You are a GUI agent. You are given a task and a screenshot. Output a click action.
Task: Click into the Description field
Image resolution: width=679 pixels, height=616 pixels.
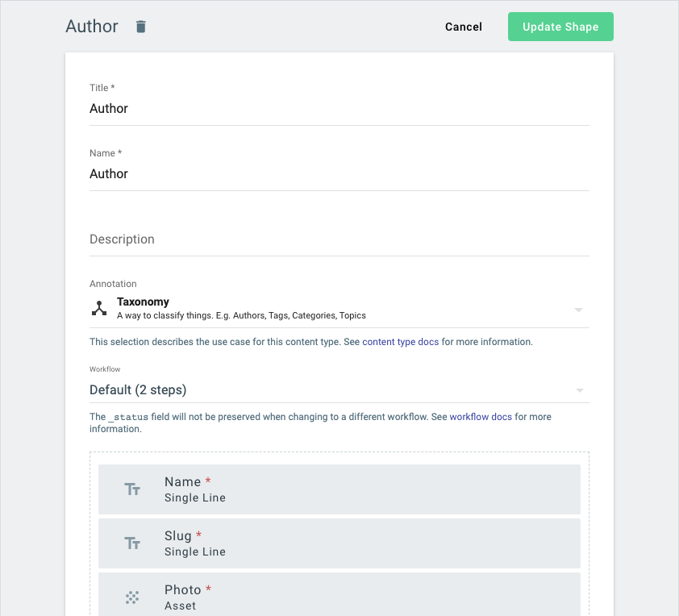(x=339, y=239)
